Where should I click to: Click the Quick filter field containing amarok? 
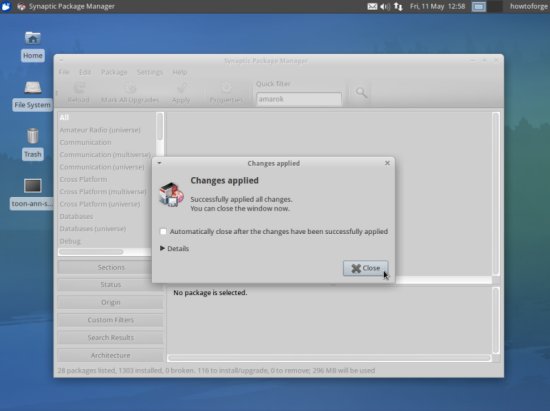point(299,99)
